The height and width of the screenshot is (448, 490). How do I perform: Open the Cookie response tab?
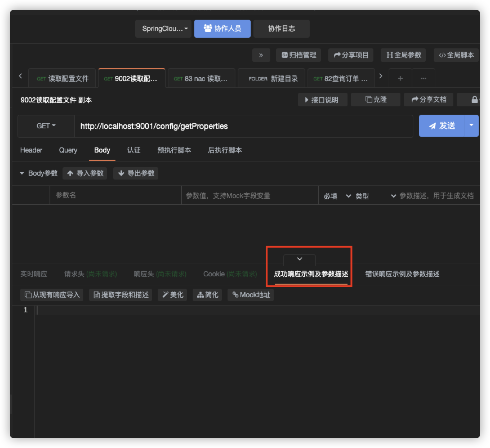pyautogui.click(x=230, y=274)
